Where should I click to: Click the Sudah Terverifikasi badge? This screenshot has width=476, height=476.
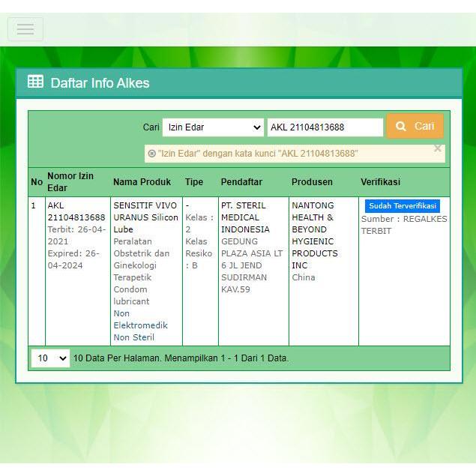click(x=402, y=206)
